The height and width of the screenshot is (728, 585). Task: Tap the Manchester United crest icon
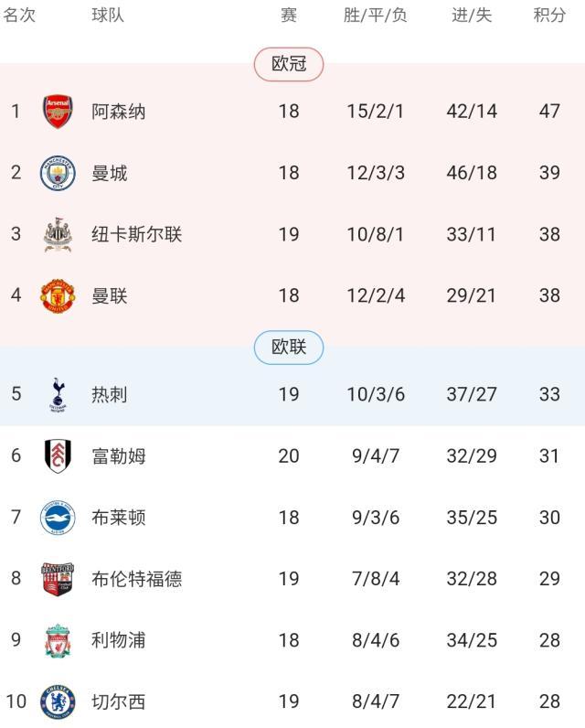coord(58,295)
